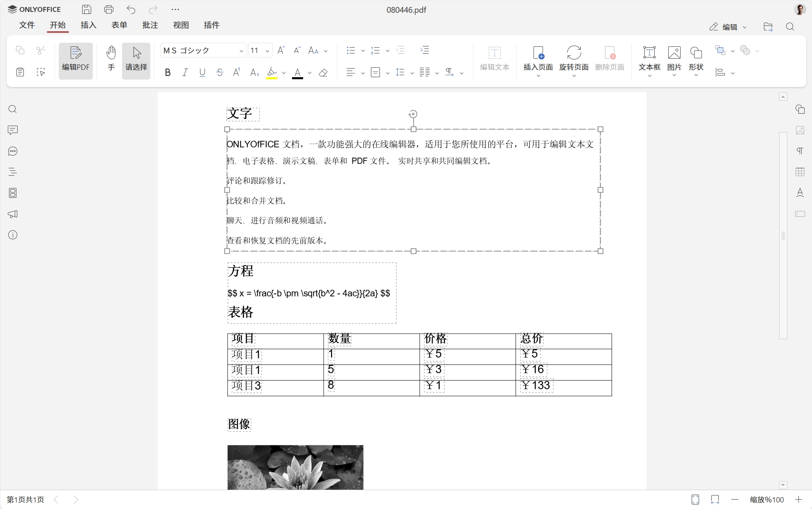Expand 旋转页面 dropdown arrow

click(x=574, y=76)
